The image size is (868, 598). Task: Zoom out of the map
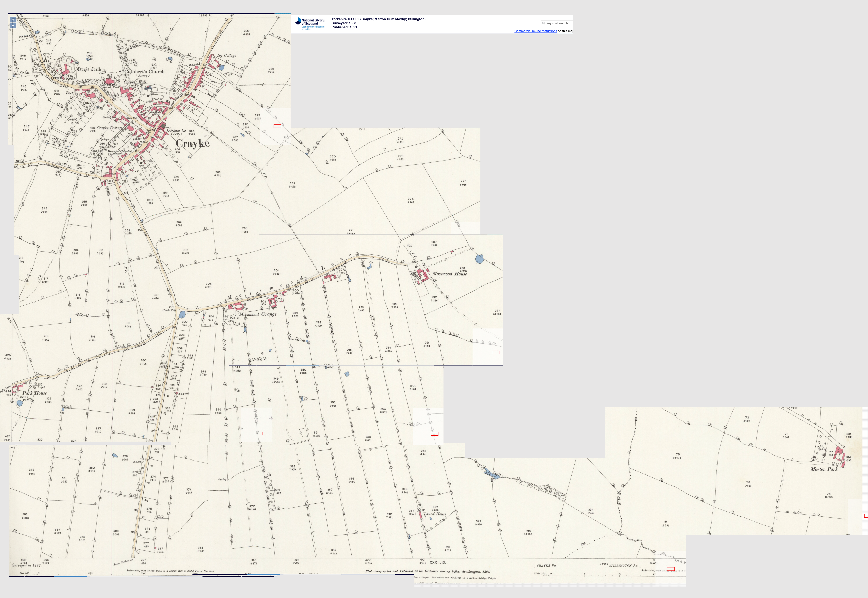click(13, 25)
